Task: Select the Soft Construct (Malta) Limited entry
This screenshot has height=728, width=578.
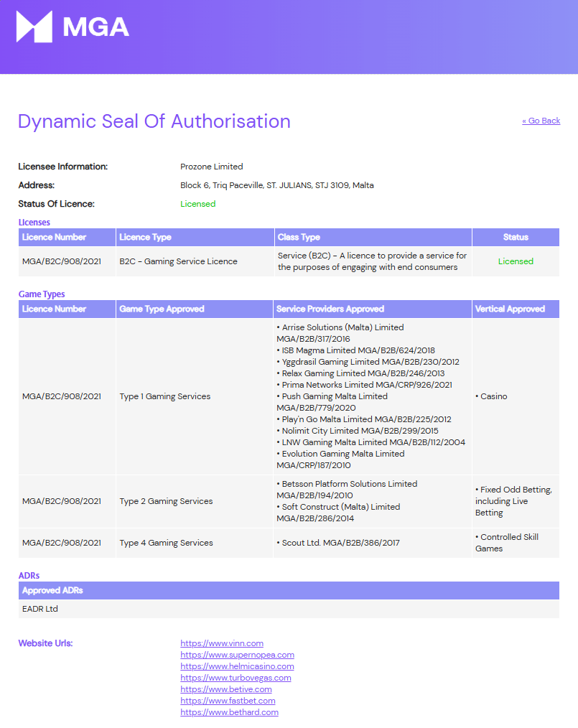Action: point(338,513)
